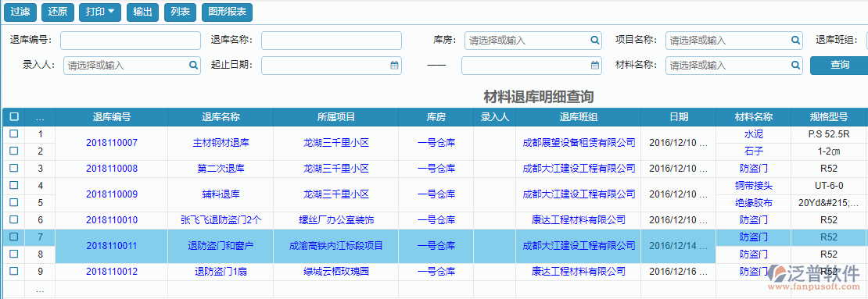Check the checkbox for row 7

[x=14, y=237]
